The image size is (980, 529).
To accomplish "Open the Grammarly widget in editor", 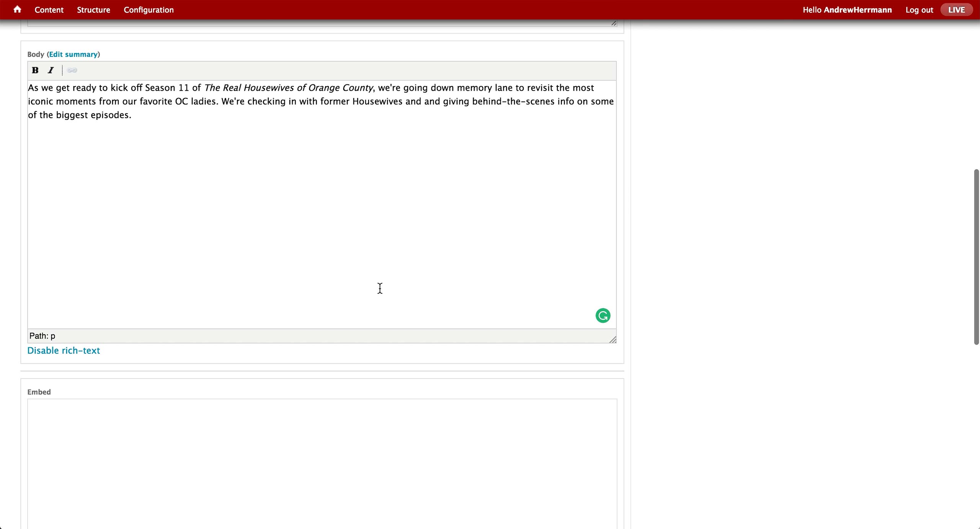I will (x=603, y=316).
